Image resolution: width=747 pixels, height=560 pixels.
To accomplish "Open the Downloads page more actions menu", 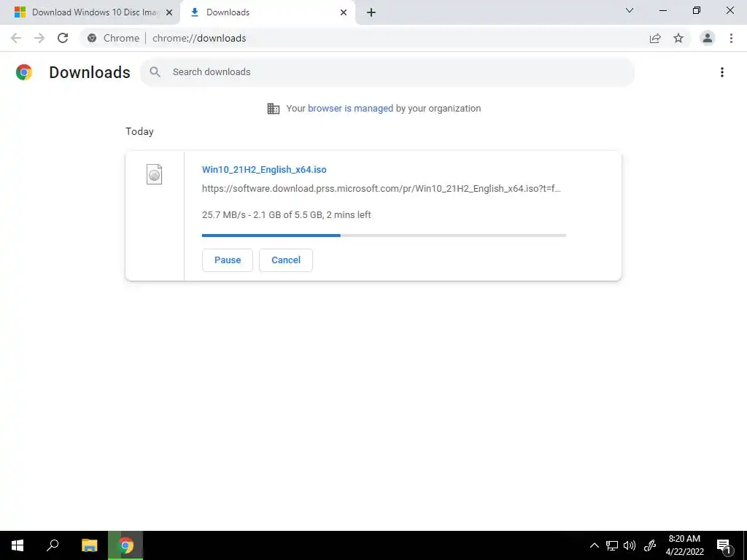I will click(x=722, y=72).
